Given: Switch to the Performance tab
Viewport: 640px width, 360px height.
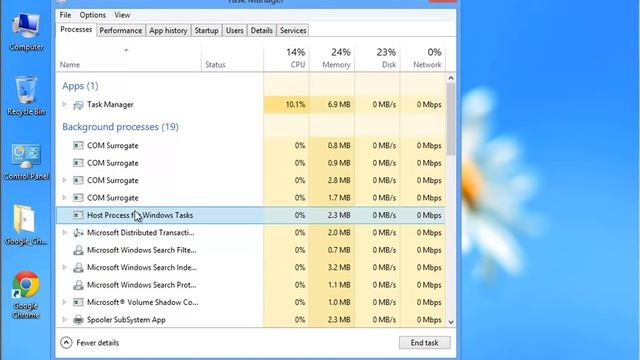Looking at the screenshot, I should tap(120, 31).
